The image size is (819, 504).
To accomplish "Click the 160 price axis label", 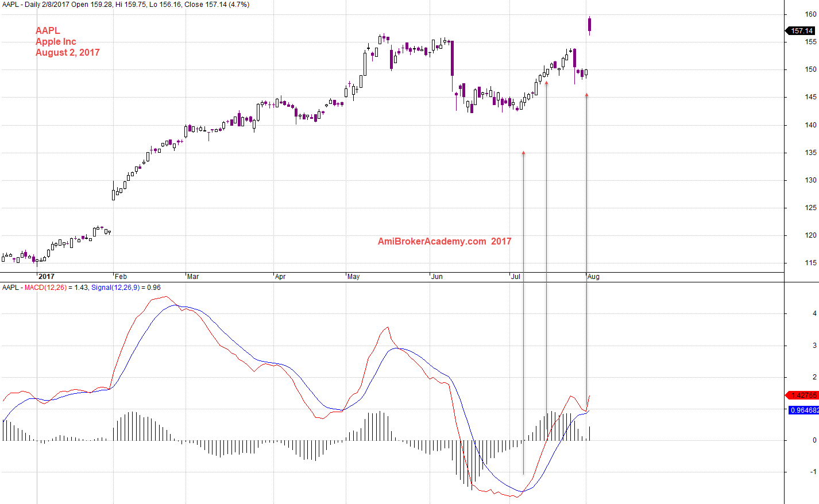I will click(810, 14).
